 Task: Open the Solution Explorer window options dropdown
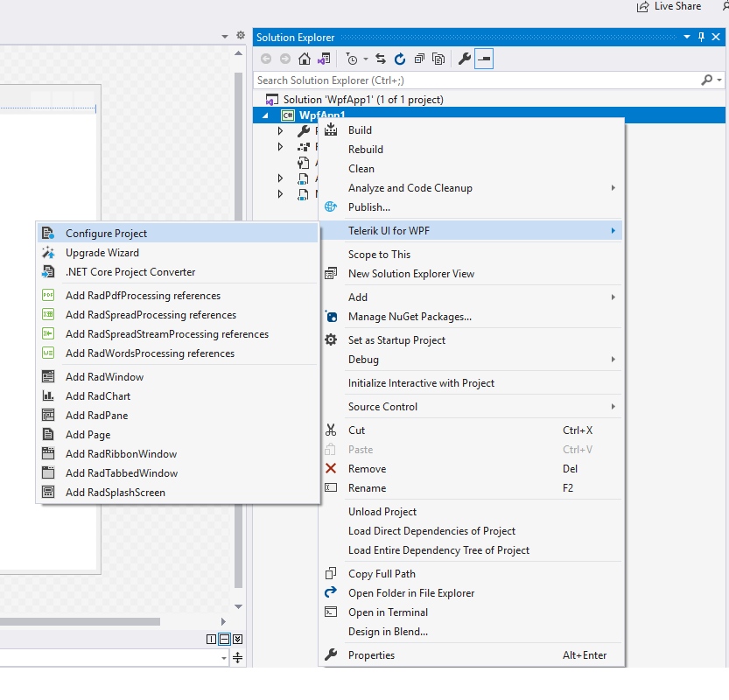687,37
